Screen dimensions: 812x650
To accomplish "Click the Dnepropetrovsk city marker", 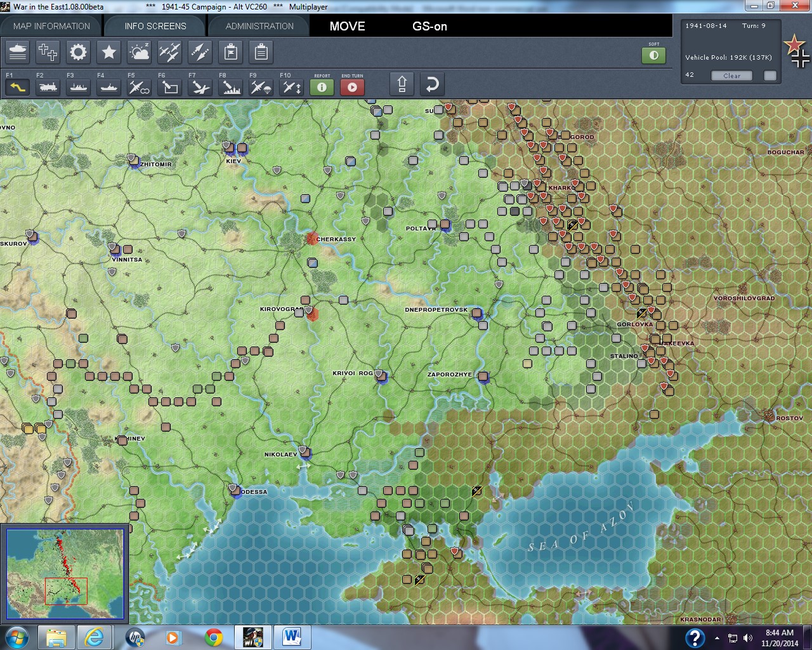I will click(x=477, y=314).
